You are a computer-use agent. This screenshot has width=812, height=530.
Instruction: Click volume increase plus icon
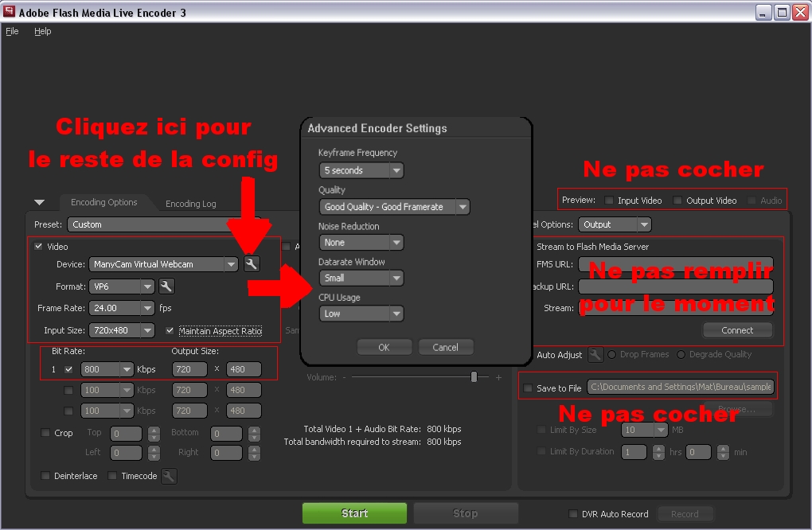(498, 378)
